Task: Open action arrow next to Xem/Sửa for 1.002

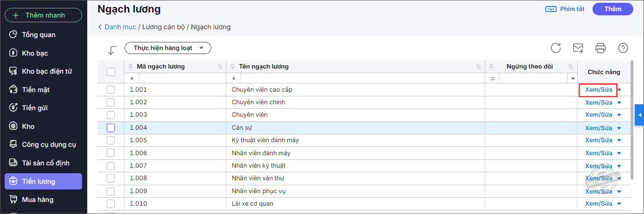Action: (x=619, y=103)
